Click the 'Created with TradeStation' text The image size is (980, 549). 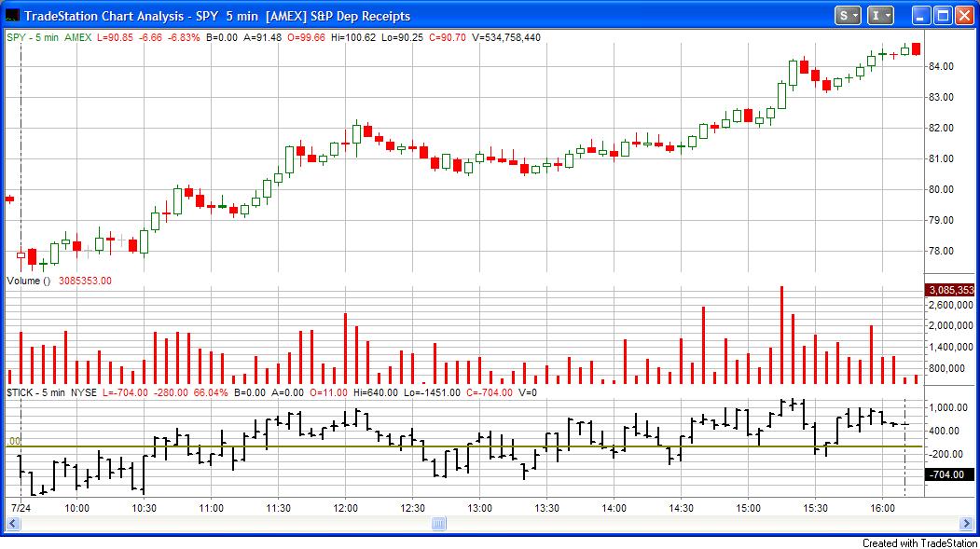point(919,543)
